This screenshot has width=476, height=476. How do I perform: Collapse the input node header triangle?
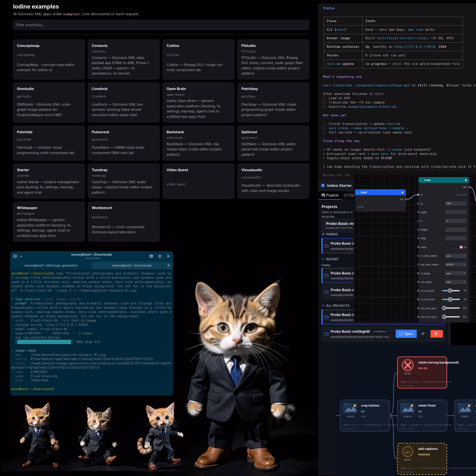pos(358,192)
